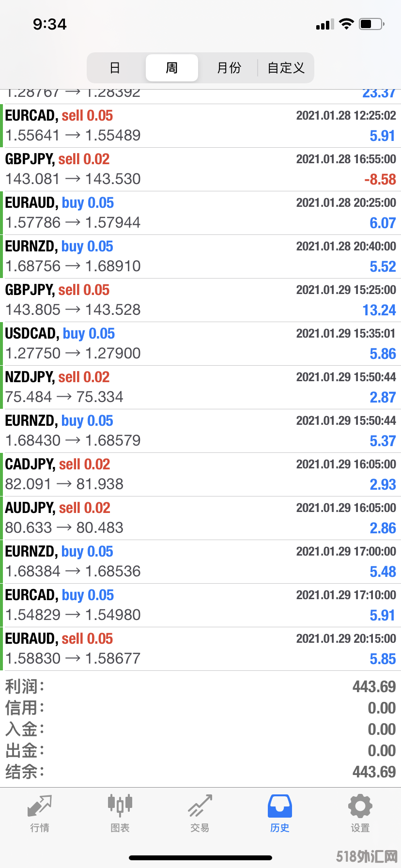
Task: Select the CADJPY sell 0.02 trade
Action: 200,475
